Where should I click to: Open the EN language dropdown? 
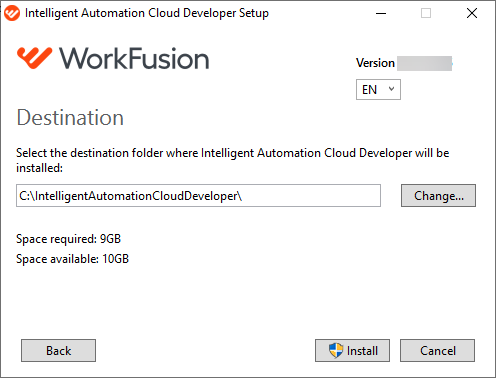pos(378,89)
